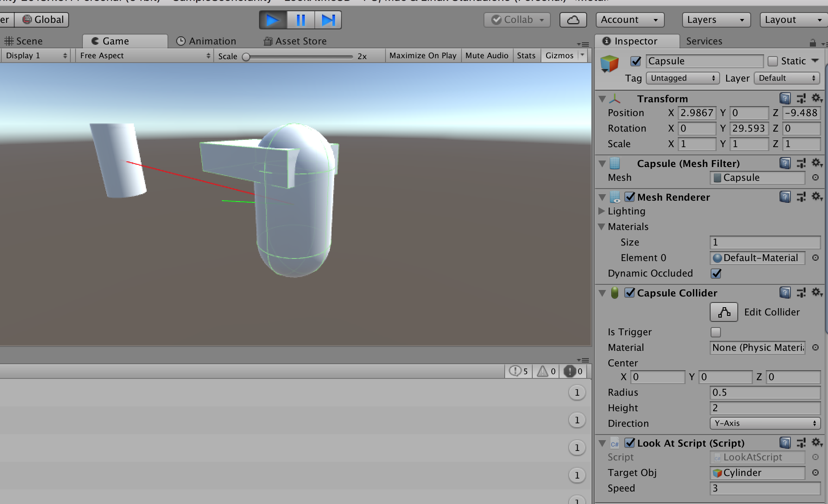The width and height of the screenshot is (828, 504).
Task: Open the Tag Untagged dropdown
Action: (683, 78)
